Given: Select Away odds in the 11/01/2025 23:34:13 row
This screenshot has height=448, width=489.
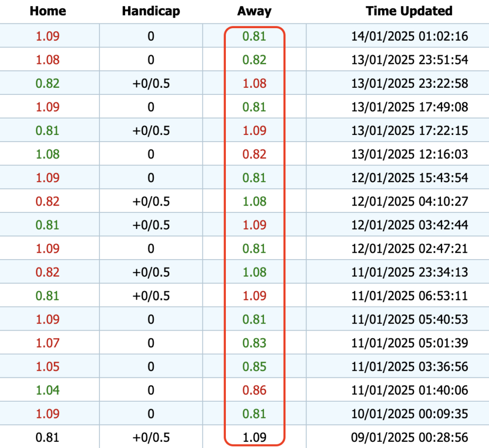Looking at the screenshot, I should [x=254, y=272].
